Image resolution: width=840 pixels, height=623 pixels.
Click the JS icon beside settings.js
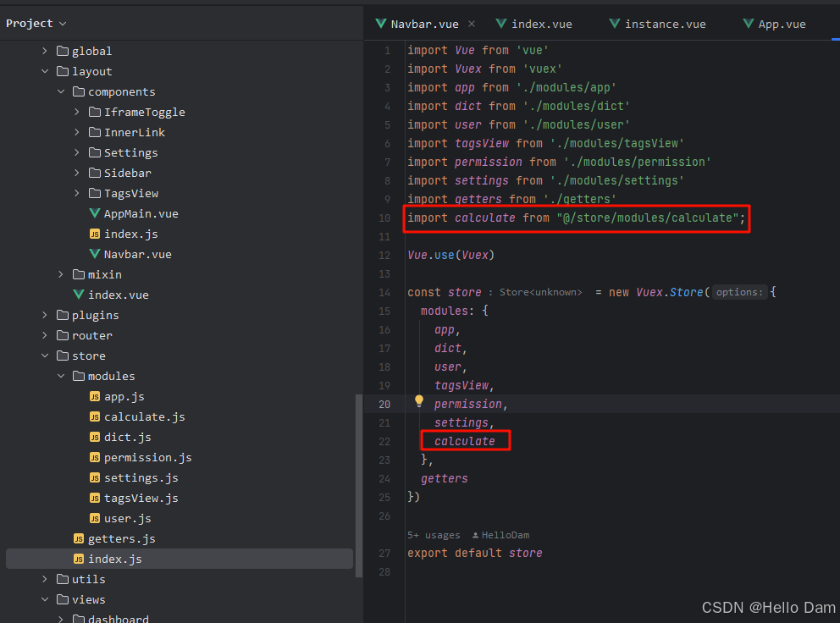coord(95,477)
